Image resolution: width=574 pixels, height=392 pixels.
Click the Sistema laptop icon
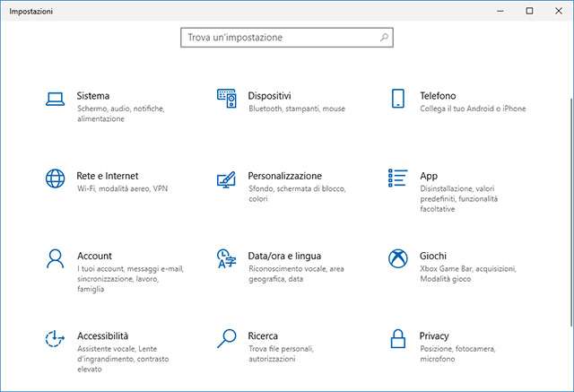click(55, 100)
